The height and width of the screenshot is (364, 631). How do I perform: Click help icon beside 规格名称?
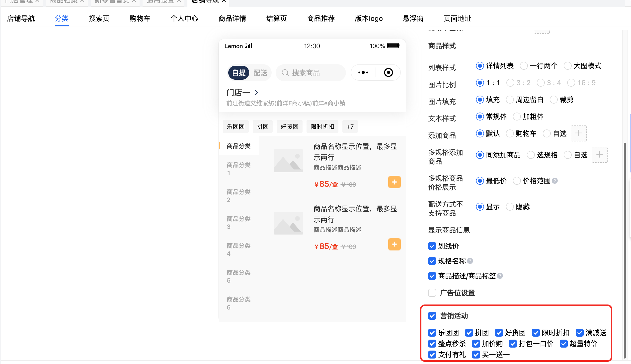(x=470, y=261)
